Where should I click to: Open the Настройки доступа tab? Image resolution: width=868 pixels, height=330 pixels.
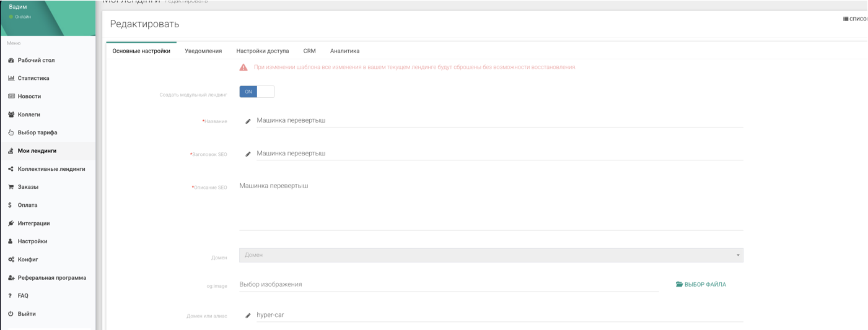[x=262, y=51]
